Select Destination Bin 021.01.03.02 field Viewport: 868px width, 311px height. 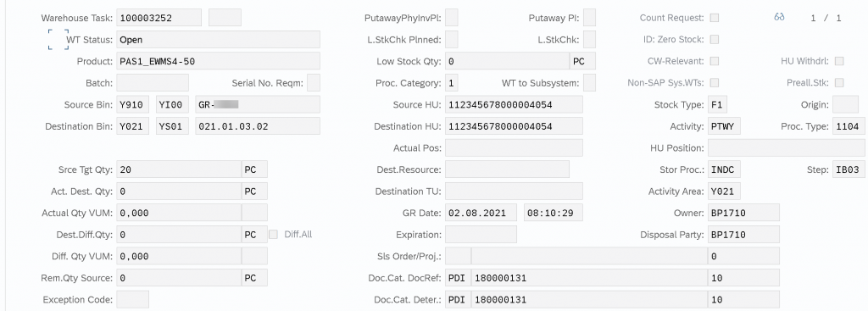click(258, 126)
